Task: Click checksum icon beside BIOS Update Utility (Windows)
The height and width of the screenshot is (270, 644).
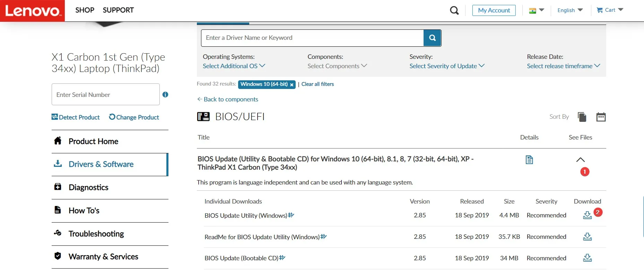Action: [x=291, y=215]
